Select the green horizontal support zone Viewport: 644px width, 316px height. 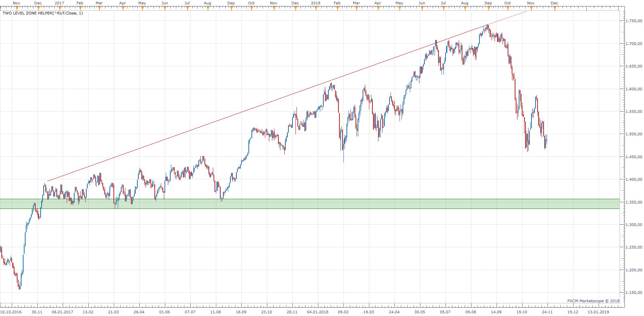coord(310,204)
